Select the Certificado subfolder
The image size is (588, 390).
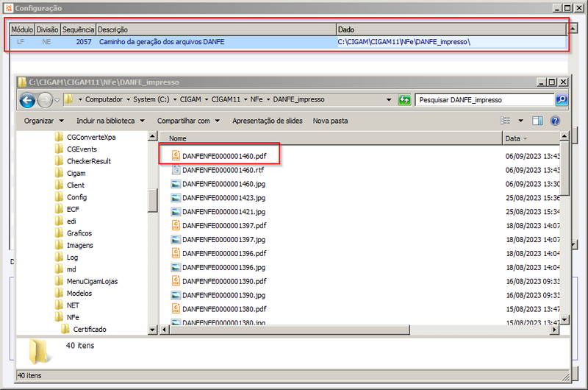click(84, 329)
